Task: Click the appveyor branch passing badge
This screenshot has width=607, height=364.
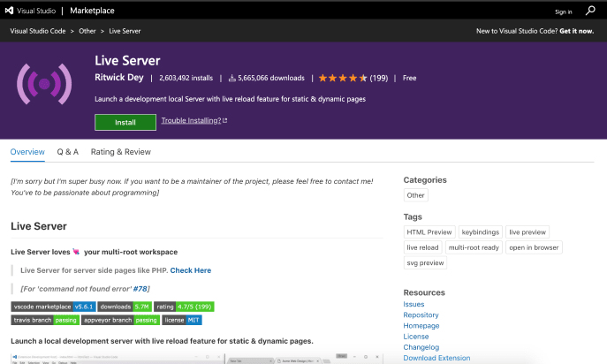Action: point(120,320)
